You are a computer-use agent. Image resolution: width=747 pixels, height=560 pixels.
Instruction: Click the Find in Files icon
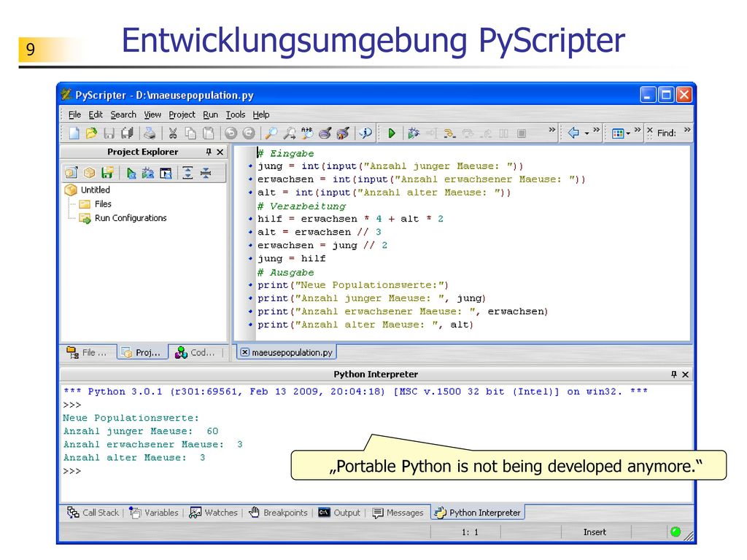325,133
